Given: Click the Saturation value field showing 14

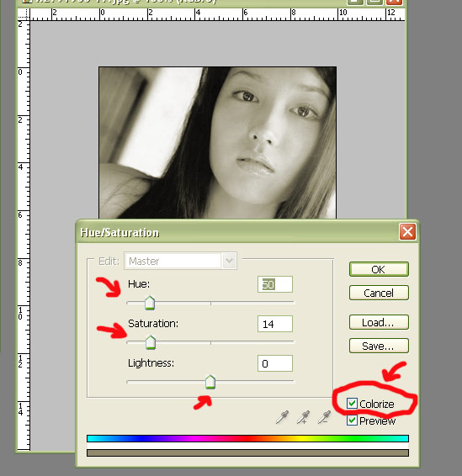Looking at the screenshot, I should 275,324.
